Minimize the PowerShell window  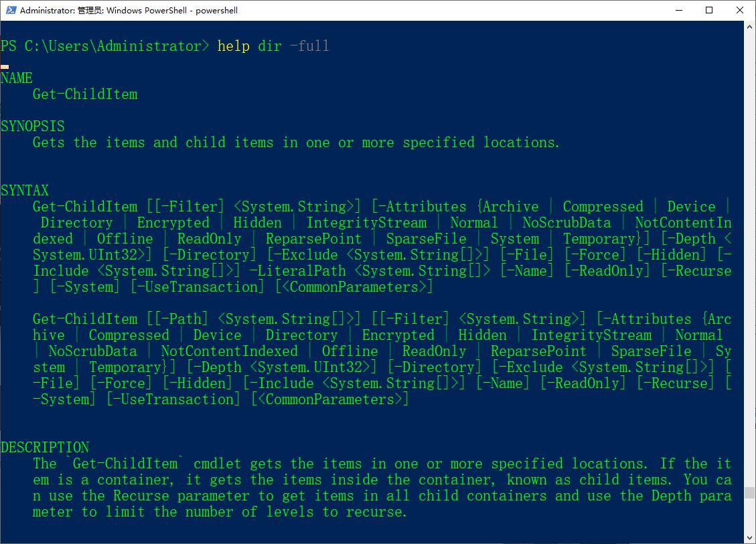pos(679,10)
